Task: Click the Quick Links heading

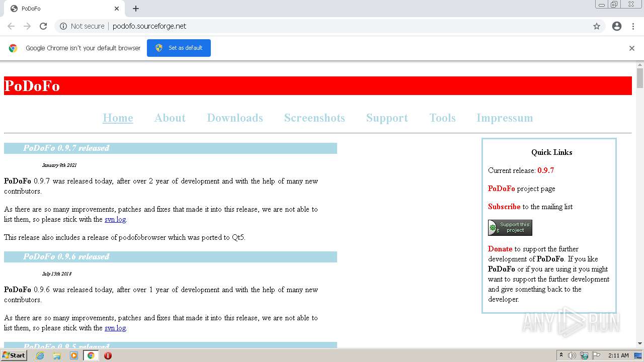Action: (x=551, y=152)
